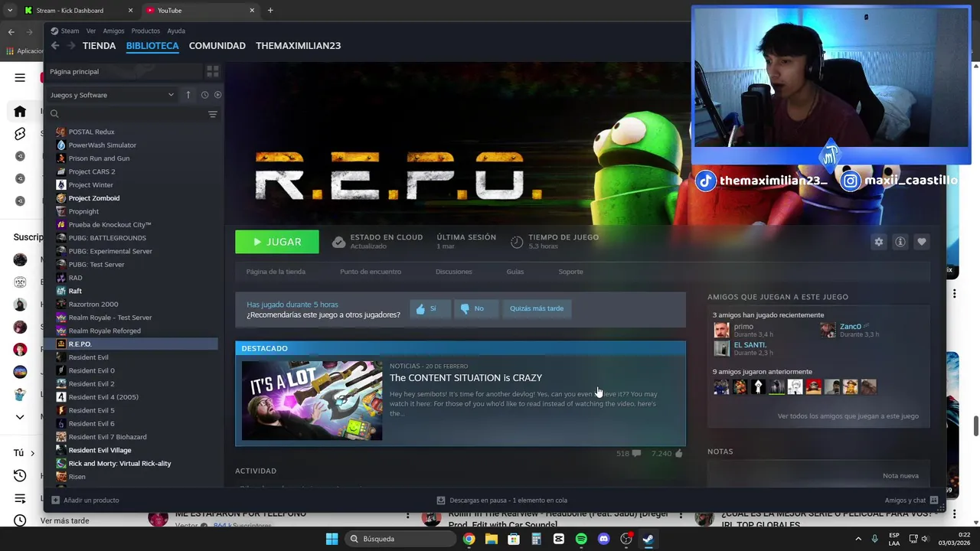This screenshot has width=980, height=551.
Task: Click Ver todos los amigos que juegan
Action: pyautogui.click(x=848, y=416)
